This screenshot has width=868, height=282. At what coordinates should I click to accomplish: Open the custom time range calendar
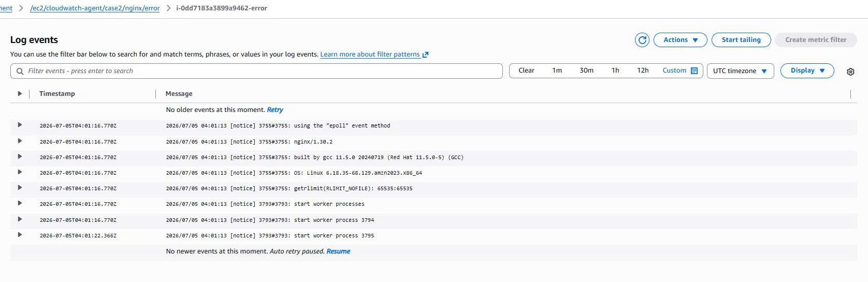pyautogui.click(x=695, y=70)
